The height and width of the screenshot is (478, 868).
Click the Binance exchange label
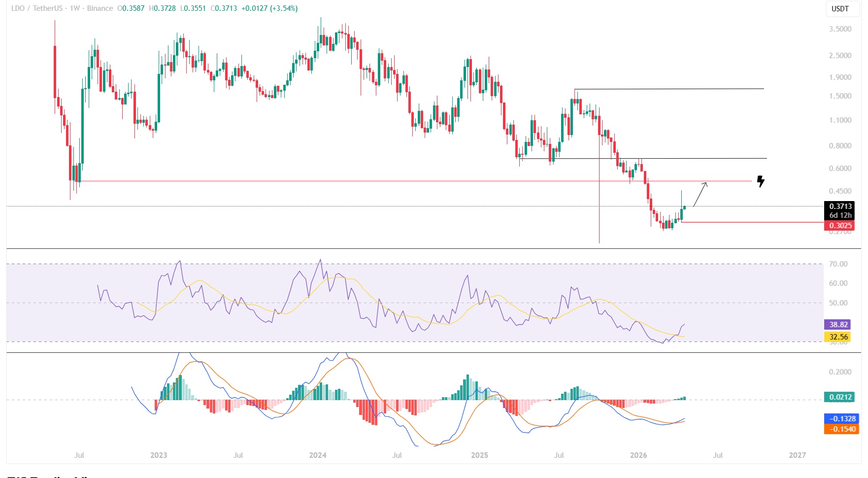(100, 8)
